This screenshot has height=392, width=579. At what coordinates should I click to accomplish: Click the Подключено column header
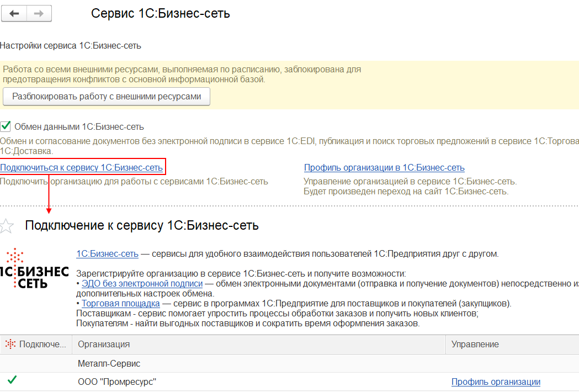42,344
